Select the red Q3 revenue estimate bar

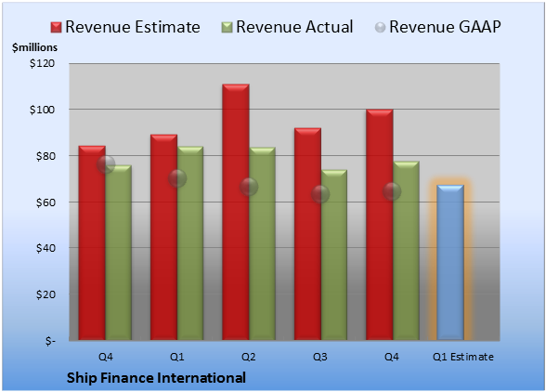308,234
